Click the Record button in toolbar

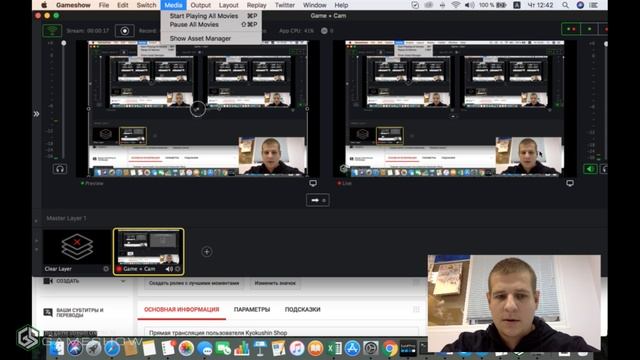tap(124, 31)
